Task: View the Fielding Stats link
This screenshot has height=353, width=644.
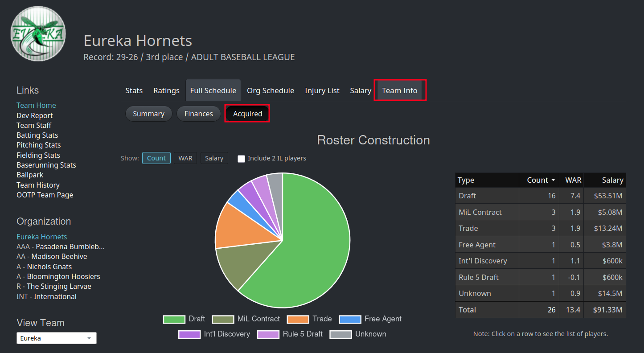Action: pos(38,155)
